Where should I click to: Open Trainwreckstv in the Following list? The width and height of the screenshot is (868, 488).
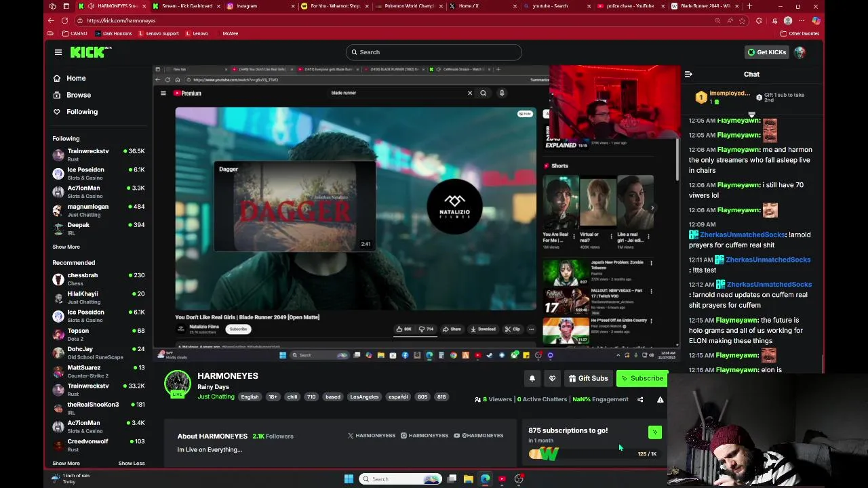[99, 155]
